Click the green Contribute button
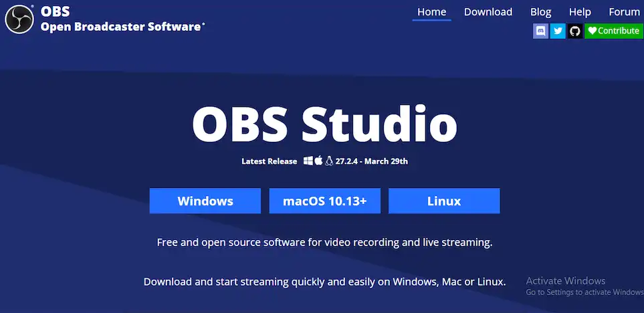644x313 pixels. point(613,31)
